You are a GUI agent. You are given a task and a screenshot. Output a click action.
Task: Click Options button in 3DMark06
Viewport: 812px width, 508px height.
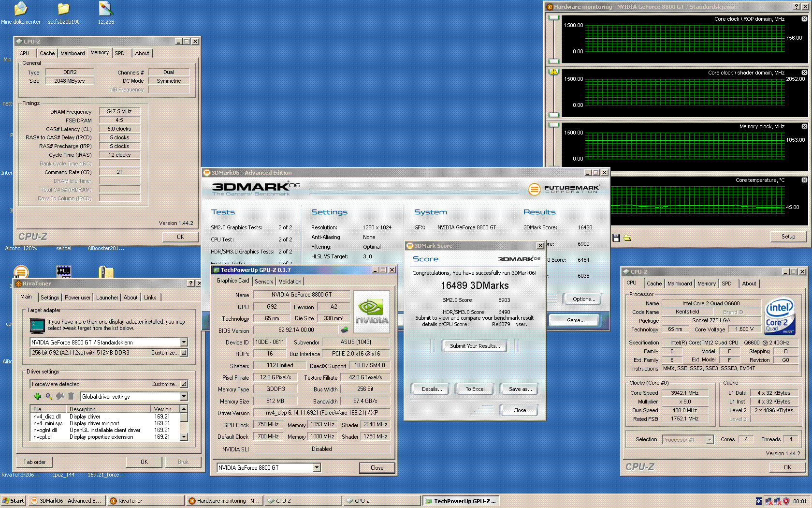(x=583, y=299)
